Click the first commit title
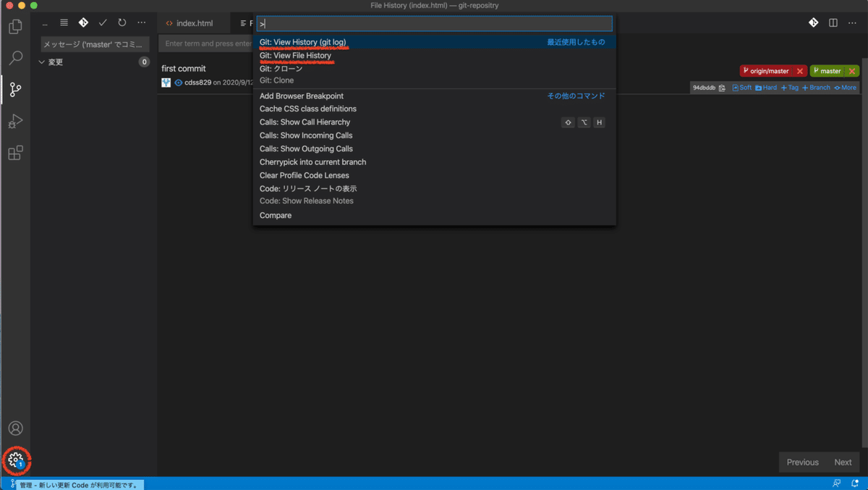Screen dimensions: 868x490 point(184,69)
